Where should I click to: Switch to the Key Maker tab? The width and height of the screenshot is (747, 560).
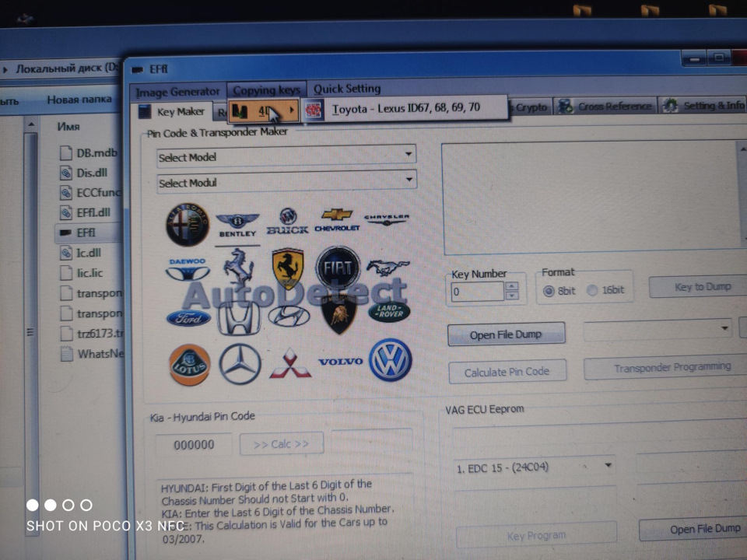[174, 112]
